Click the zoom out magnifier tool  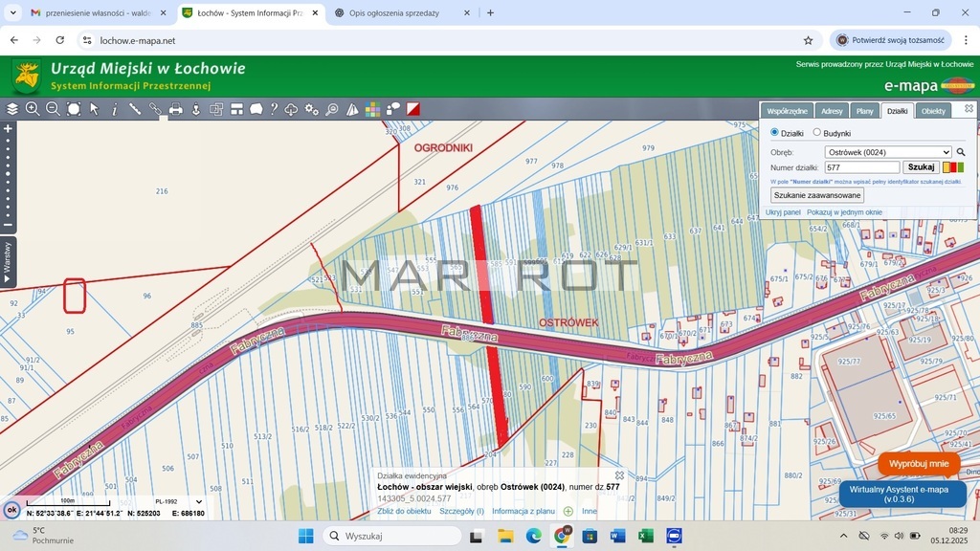coord(53,109)
